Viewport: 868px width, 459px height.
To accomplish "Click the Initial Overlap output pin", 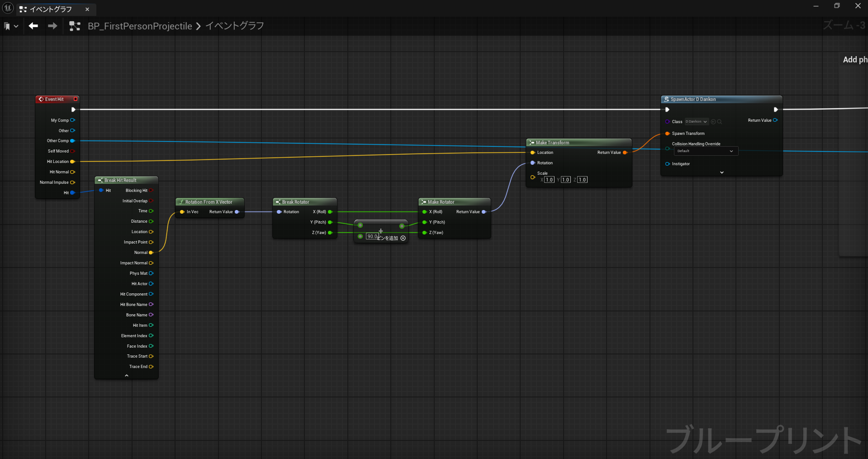I will (x=151, y=201).
